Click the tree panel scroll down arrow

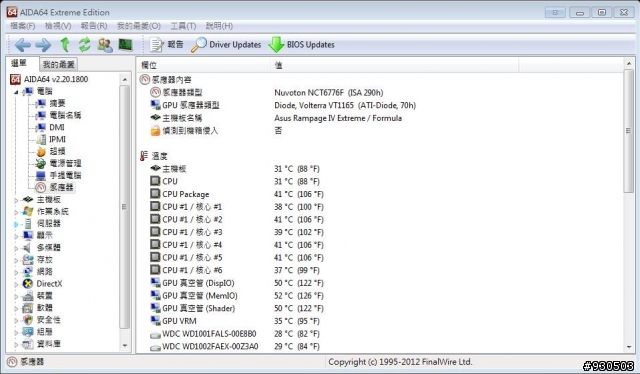(x=125, y=345)
